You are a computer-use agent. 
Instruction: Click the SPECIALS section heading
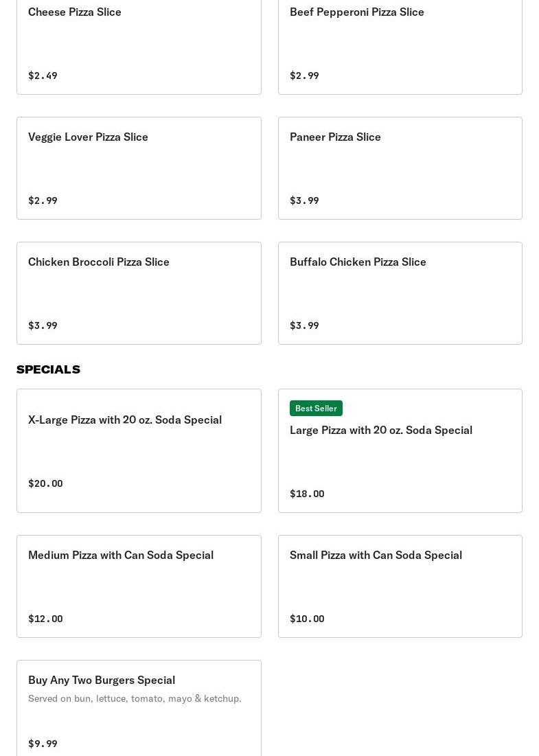pyautogui.click(x=48, y=369)
